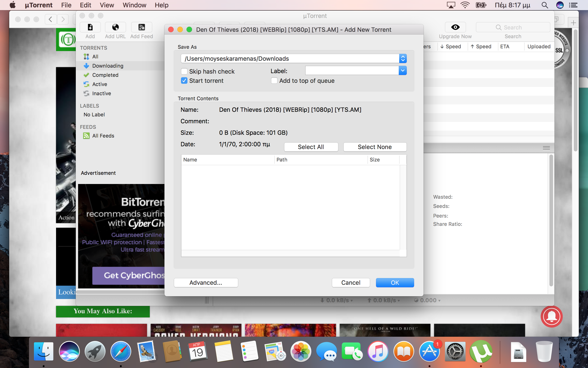Enable Add to top of queue
This screenshot has height=368, width=588.
pyautogui.click(x=274, y=80)
